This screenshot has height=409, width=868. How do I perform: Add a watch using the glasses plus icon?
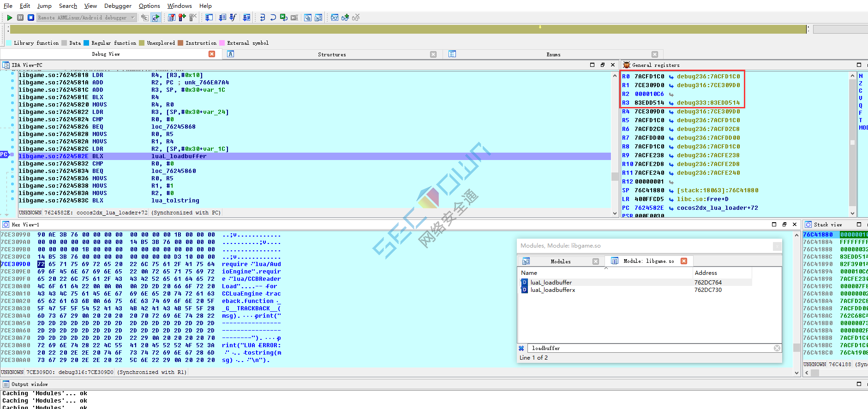[x=345, y=18]
